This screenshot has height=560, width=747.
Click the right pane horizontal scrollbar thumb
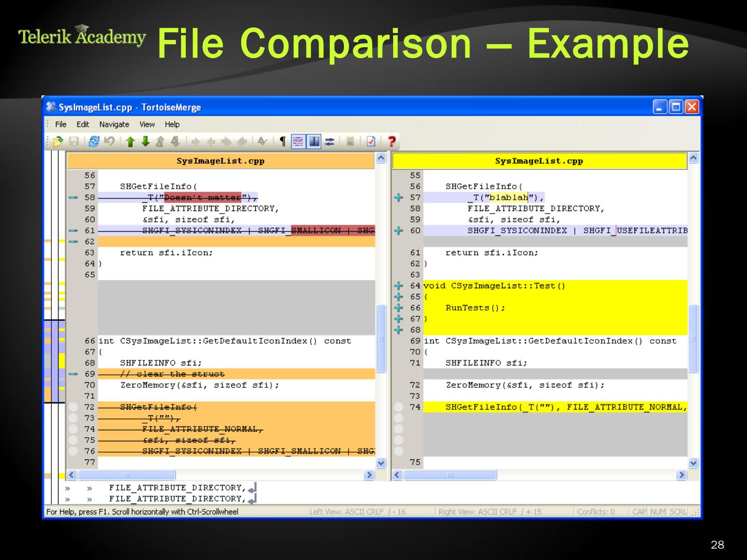[x=450, y=475]
